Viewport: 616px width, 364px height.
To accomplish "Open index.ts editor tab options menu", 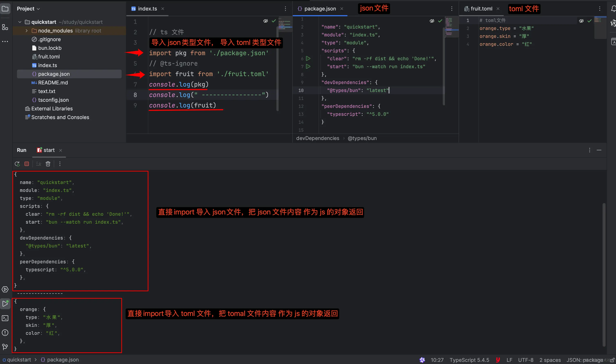I will pyautogui.click(x=285, y=9).
